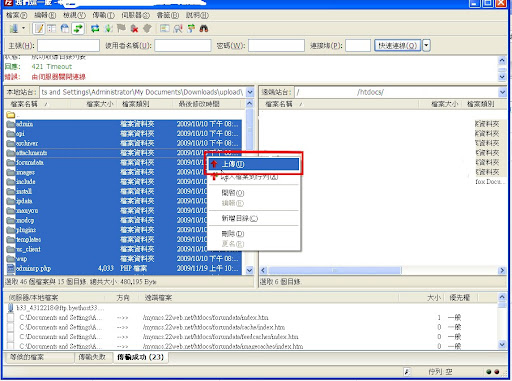
Task: Open the 書籤(B) Bookmarks menu
Action: (168, 15)
